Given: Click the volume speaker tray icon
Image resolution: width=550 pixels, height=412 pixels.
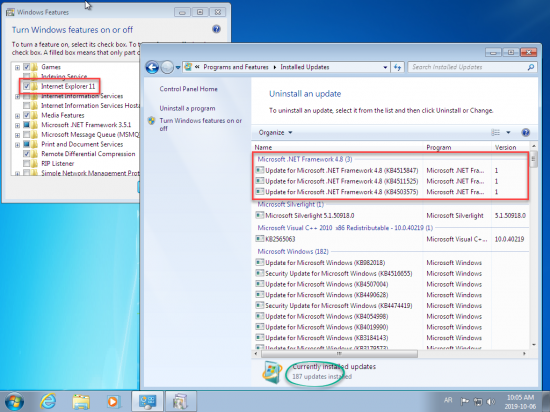Looking at the screenshot, I should (491, 401).
